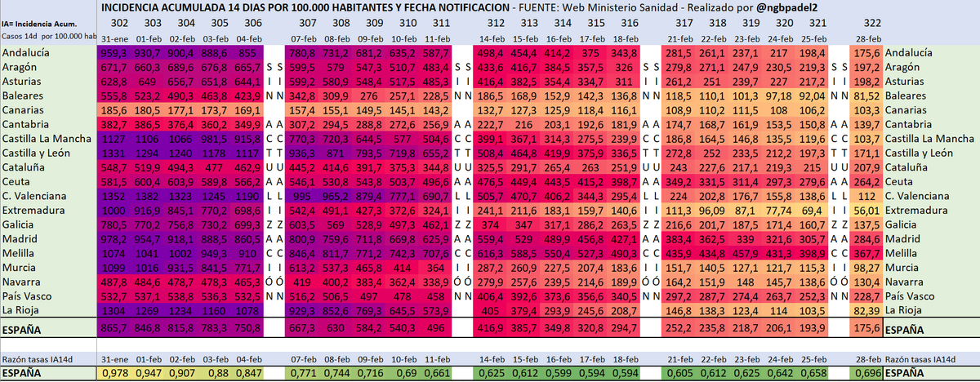Screen dimensions: 980x382
Task: Click Navarra 383,4 cell for 09-feb
Action: [367, 281]
